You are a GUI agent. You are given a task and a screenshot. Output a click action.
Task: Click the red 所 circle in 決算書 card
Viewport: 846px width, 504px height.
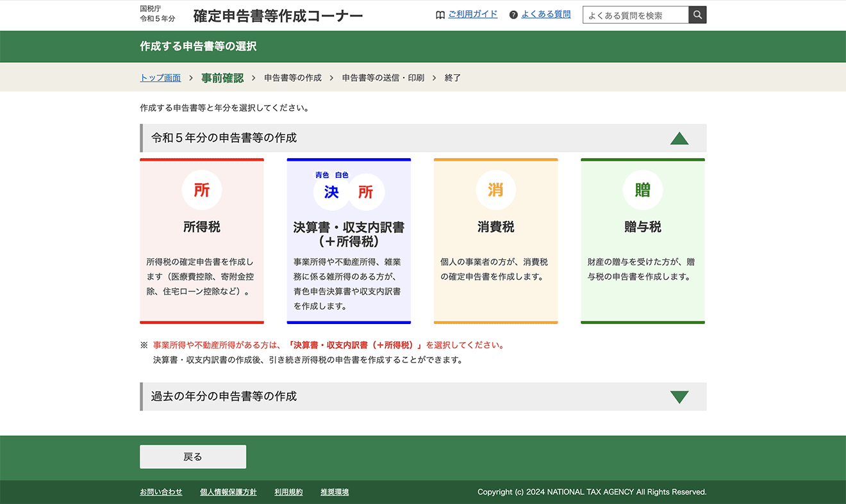[x=366, y=192]
